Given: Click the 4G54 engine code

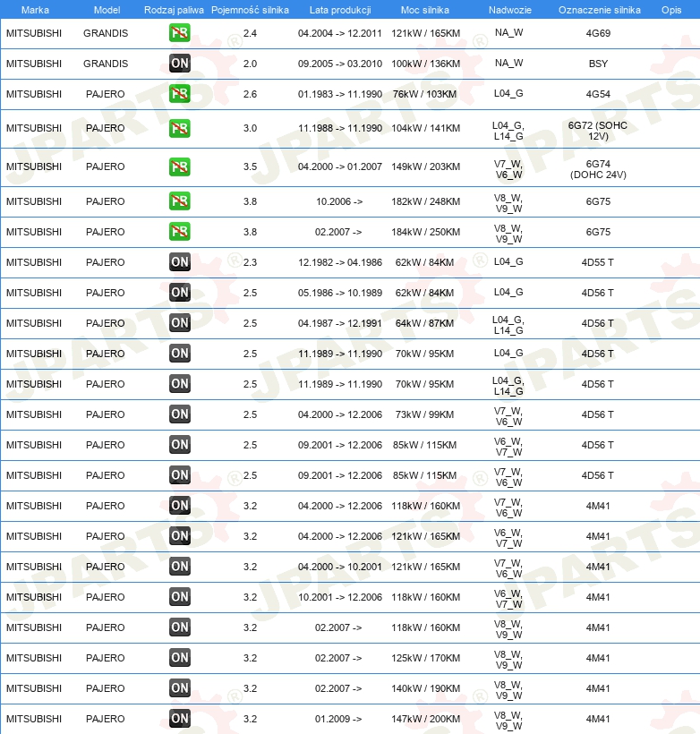Looking at the screenshot, I should (598, 94).
